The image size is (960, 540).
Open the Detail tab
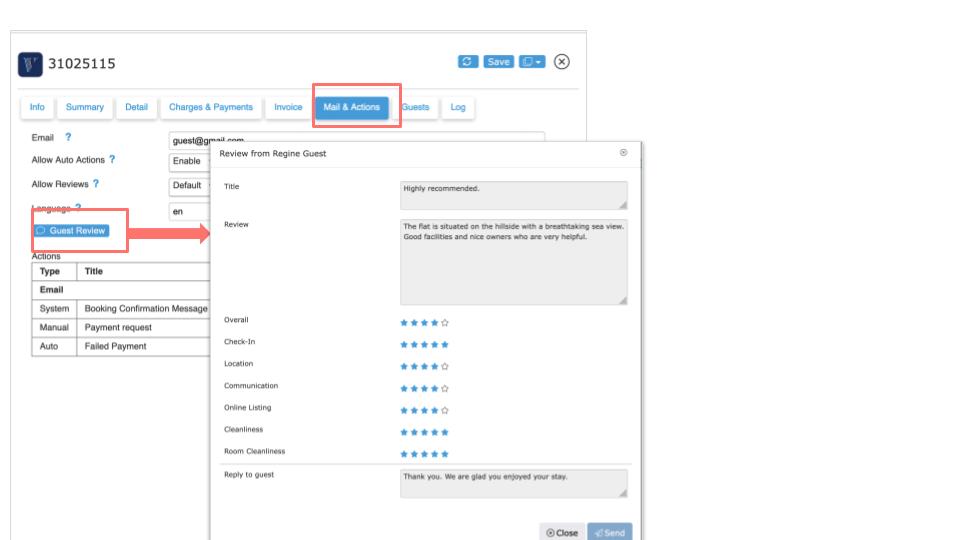(x=137, y=107)
